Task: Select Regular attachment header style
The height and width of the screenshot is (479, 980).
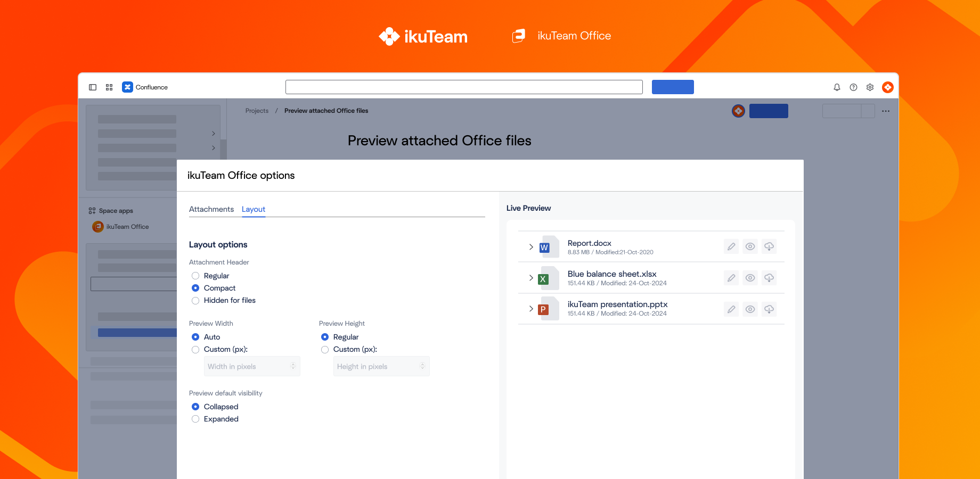Action: (195, 276)
